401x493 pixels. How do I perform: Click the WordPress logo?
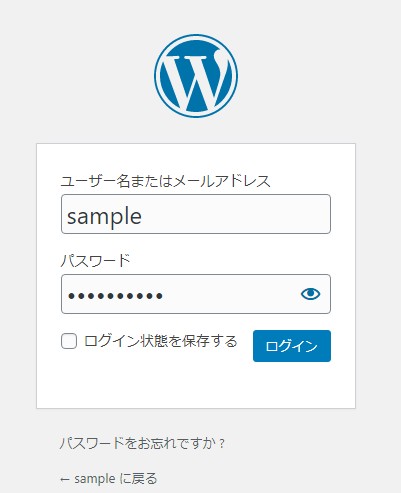click(x=196, y=76)
